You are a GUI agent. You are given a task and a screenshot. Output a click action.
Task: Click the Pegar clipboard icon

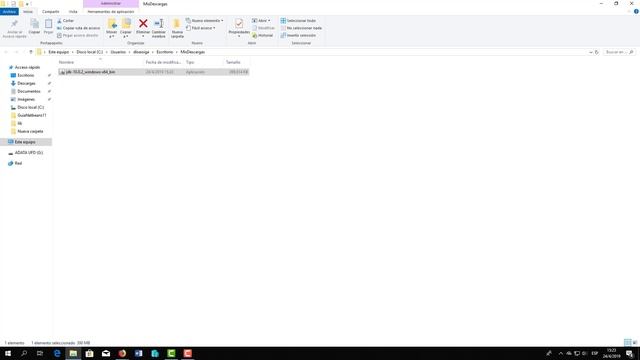[48, 24]
